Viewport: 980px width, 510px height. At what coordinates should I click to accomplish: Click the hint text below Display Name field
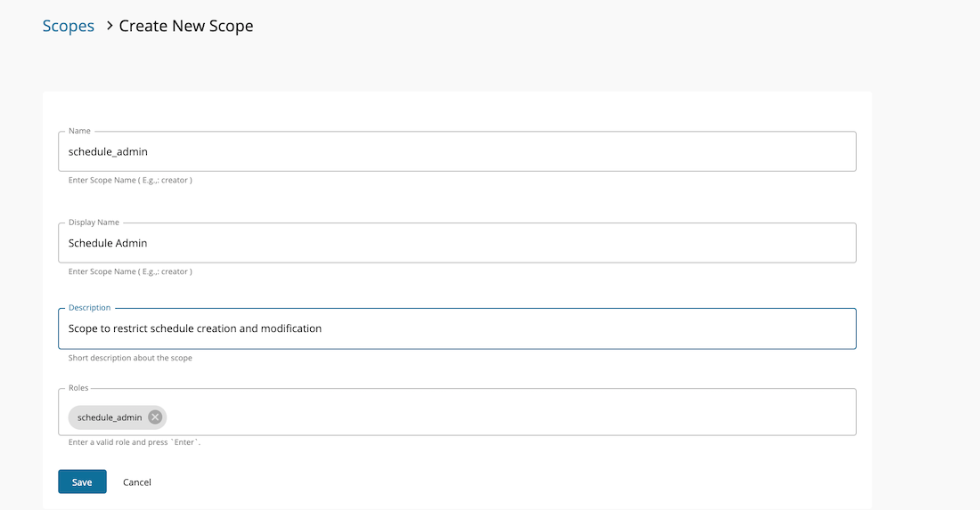coord(130,271)
